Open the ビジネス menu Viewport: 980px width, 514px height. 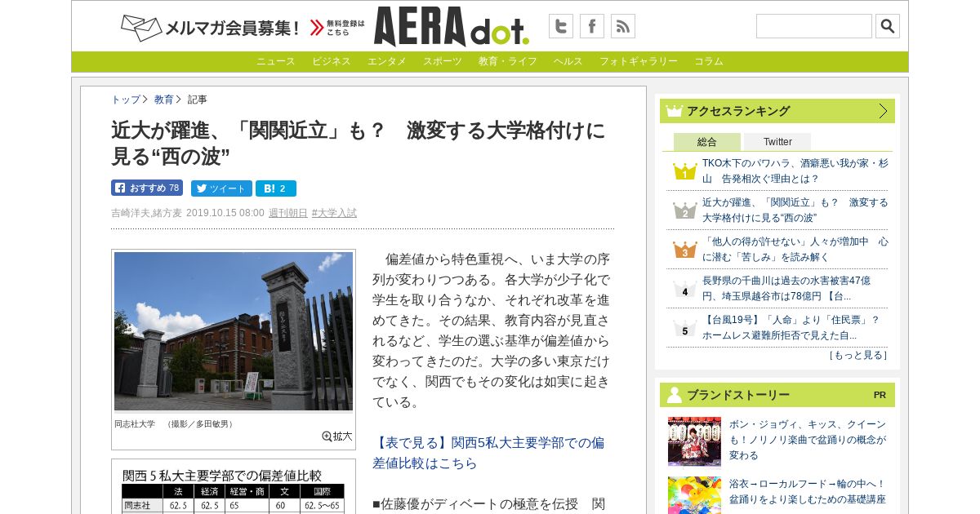(332, 61)
